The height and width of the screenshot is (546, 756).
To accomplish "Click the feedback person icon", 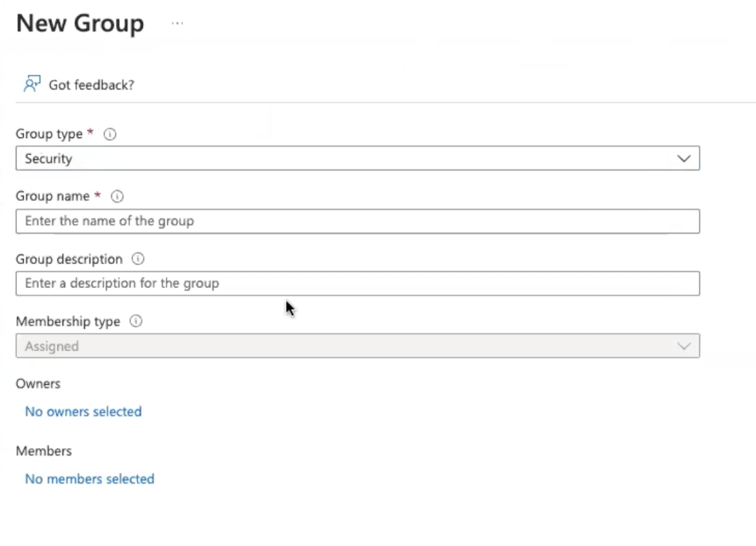I will (x=32, y=83).
